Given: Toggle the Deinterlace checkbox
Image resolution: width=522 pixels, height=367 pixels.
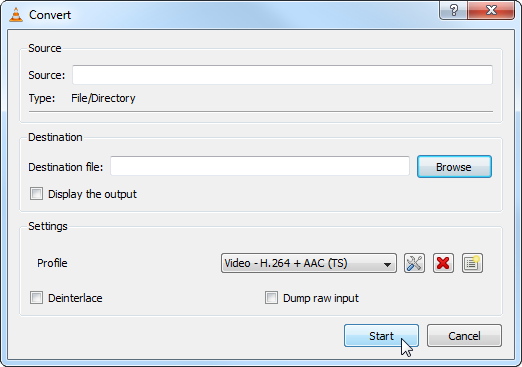Looking at the screenshot, I should point(36,298).
